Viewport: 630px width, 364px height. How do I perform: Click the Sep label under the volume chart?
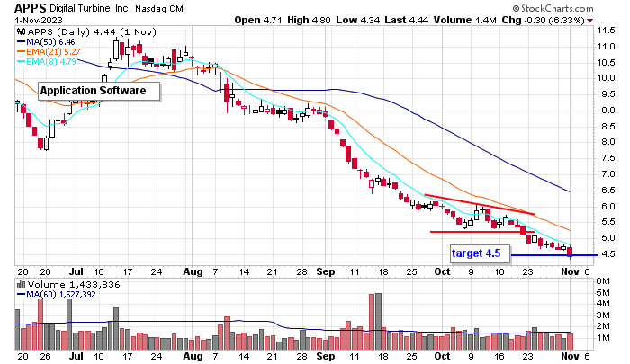click(x=326, y=356)
